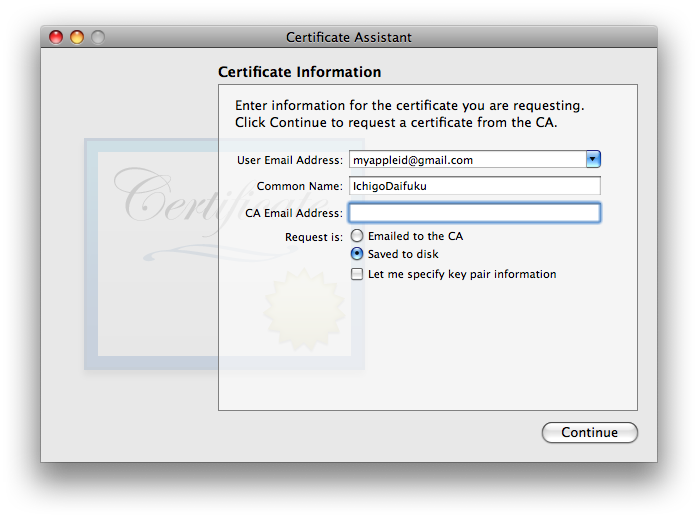Image resolution: width=698 pixels, height=518 pixels.
Task: Enable 'Let me specify key pair information'
Action: coord(357,274)
